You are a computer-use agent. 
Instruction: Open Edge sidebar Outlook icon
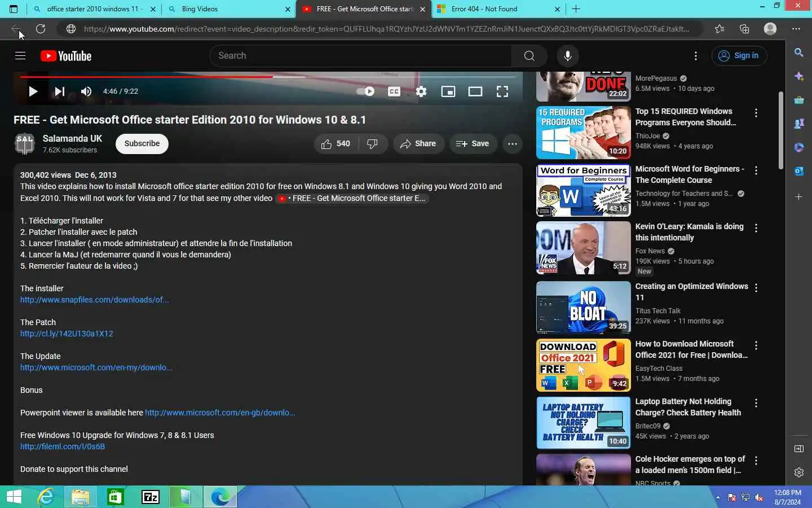[799, 171]
